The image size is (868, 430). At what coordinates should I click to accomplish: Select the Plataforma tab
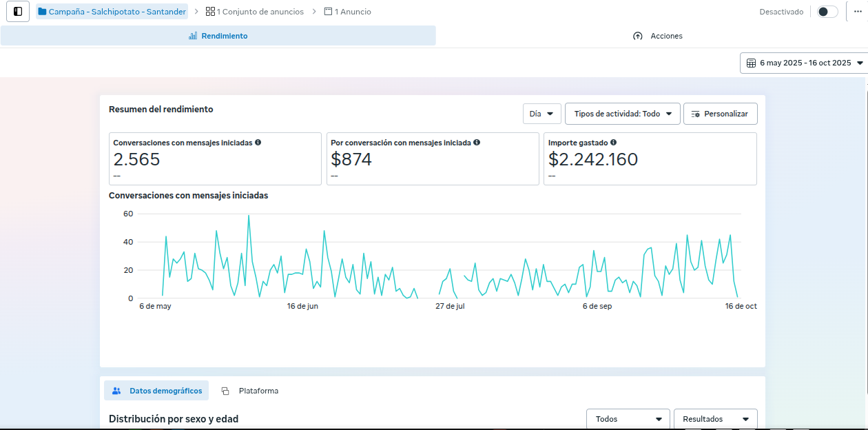click(251, 391)
